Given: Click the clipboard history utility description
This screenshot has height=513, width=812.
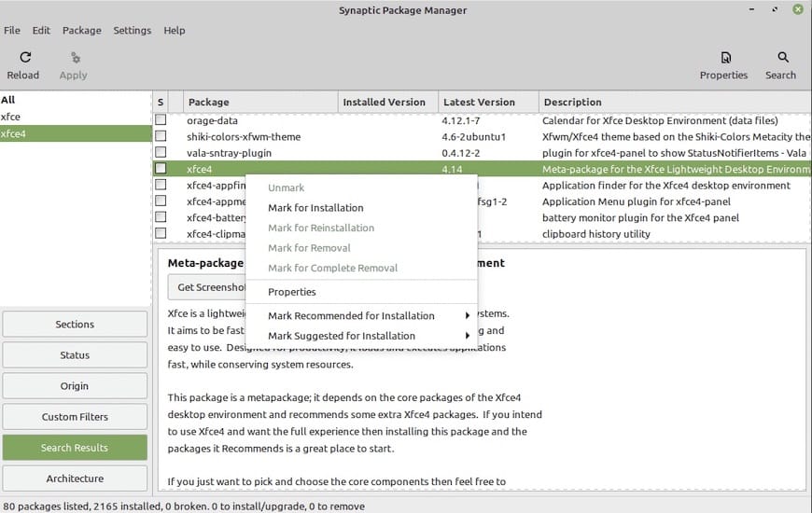Looking at the screenshot, I should click(x=596, y=234).
